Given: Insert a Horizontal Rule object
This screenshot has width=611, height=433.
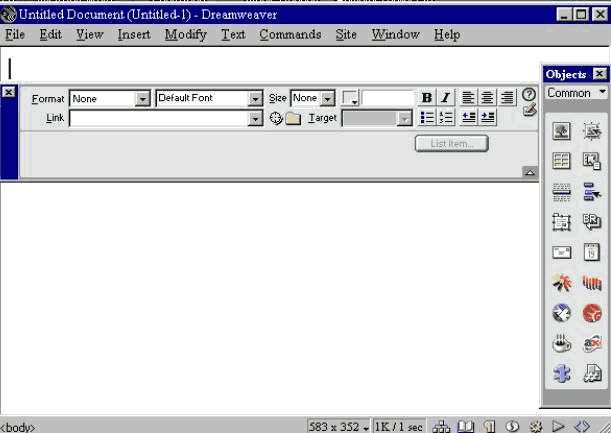Looking at the screenshot, I should [562, 192].
